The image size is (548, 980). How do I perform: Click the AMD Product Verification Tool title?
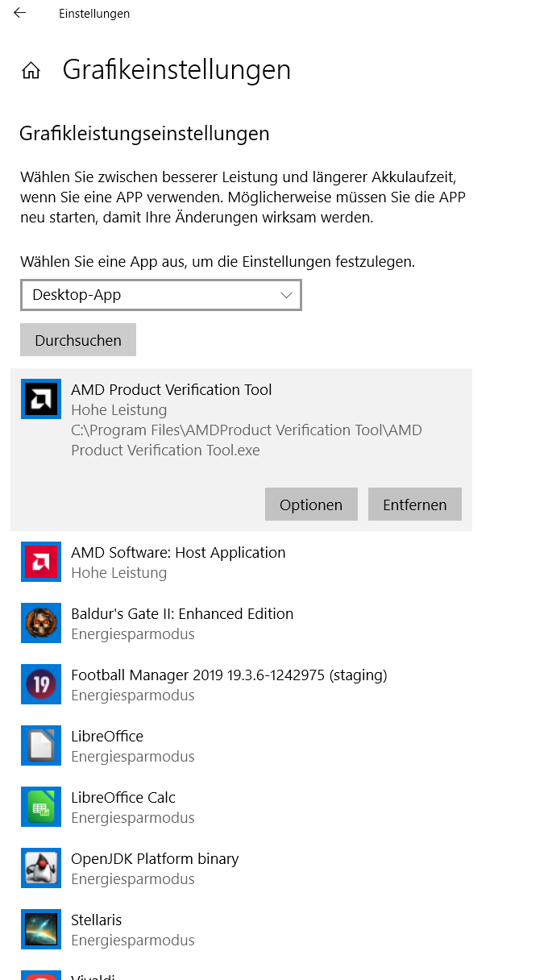coord(172,389)
